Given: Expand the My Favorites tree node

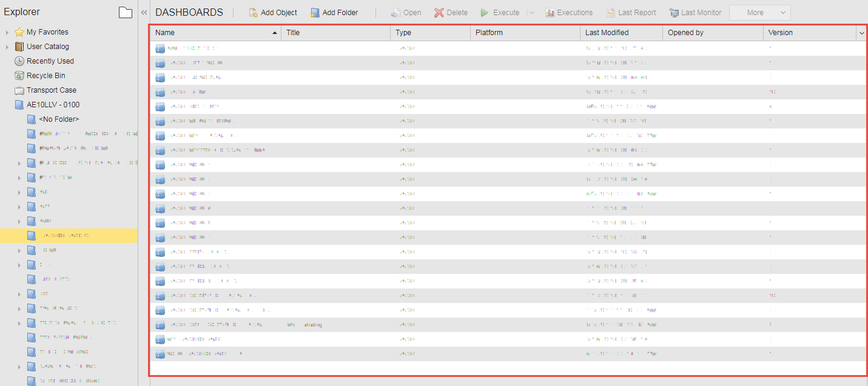Looking at the screenshot, I should 6,32.
